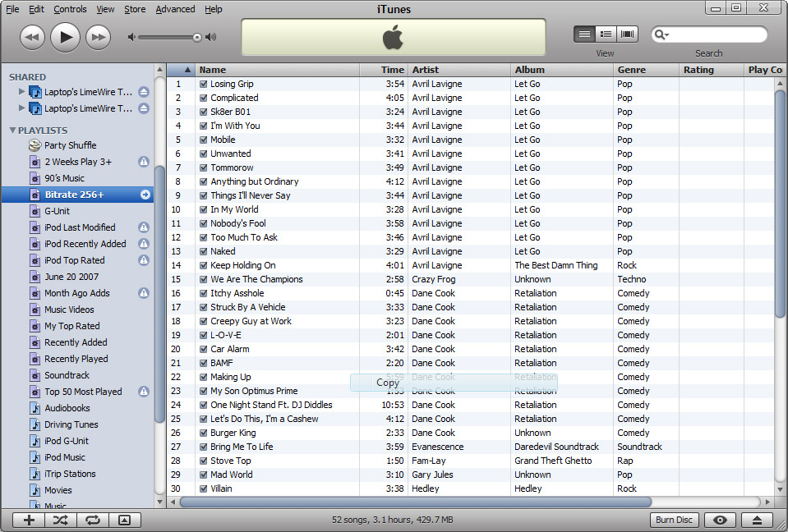The width and height of the screenshot is (788, 532).
Task: Eject the second Laptop's LimeWire share
Action: (x=144, y=108)
